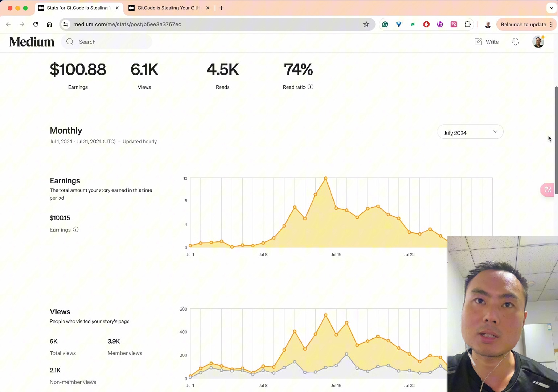The image size is (558, 392).
Task: Write a new story
Action: coord(487,42)
